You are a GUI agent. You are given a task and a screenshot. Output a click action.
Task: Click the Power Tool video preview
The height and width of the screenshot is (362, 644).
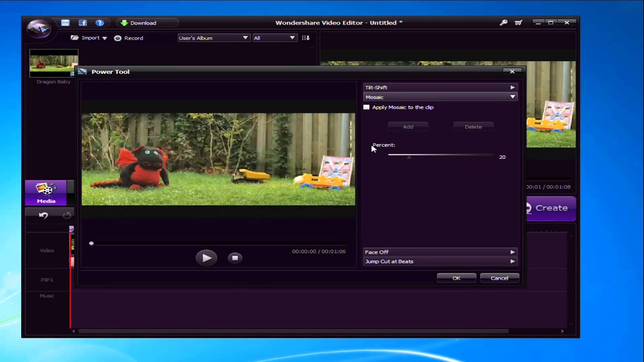tap(218, 159)
